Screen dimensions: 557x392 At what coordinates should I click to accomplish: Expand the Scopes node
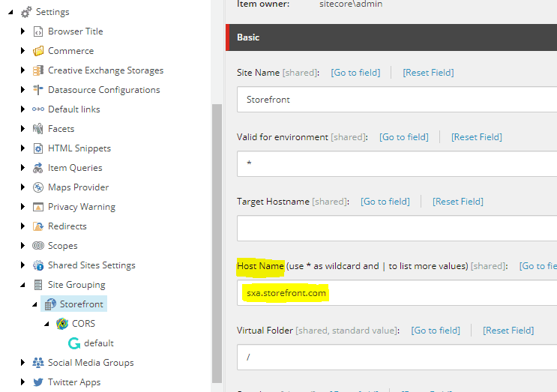point(22,245)
